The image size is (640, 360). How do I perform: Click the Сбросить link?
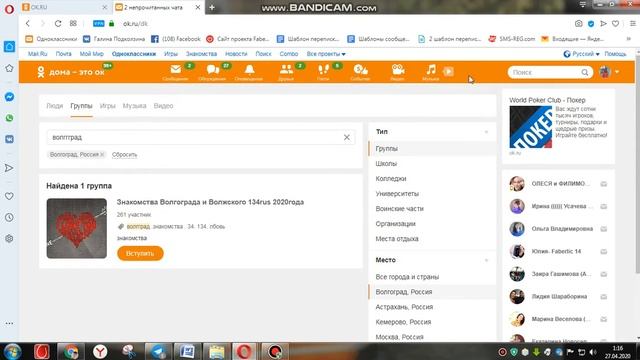pos(124,155)
